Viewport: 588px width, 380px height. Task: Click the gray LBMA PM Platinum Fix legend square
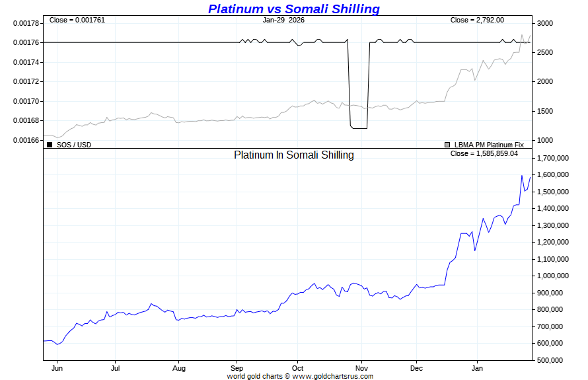(447, 145)
